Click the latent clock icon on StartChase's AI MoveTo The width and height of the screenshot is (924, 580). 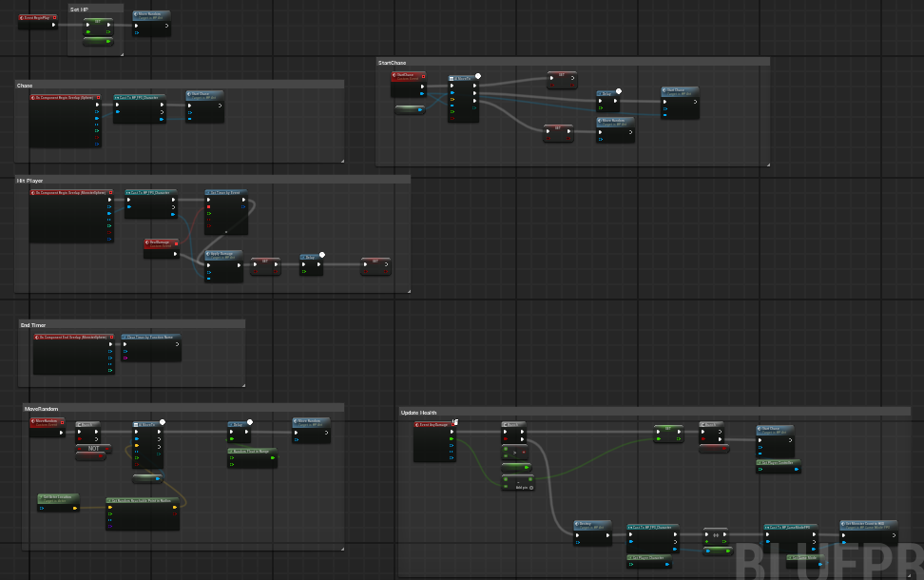(x=478, y=76)
